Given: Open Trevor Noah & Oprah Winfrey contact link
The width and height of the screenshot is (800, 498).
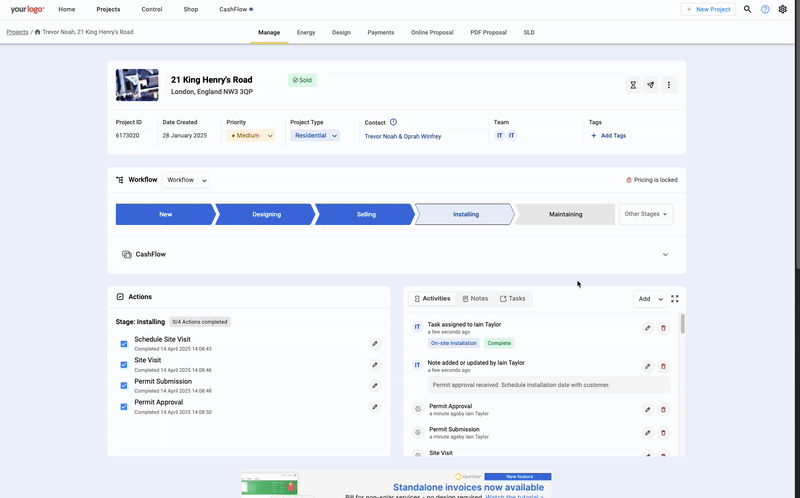Looking at the screenshot, I should (x=403, y=136).
